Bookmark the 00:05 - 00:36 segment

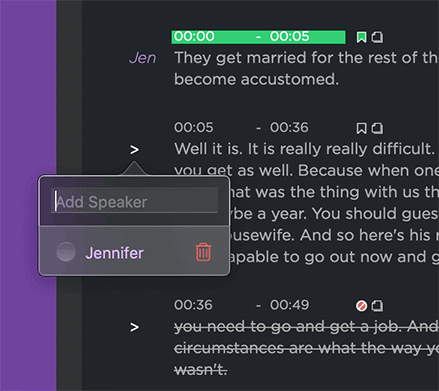(x=361, y=128)
